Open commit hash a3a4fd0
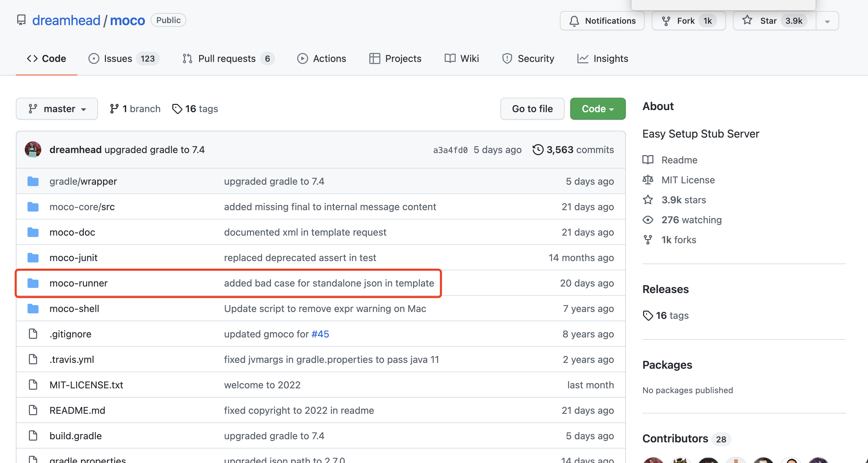 click(450, 150)
